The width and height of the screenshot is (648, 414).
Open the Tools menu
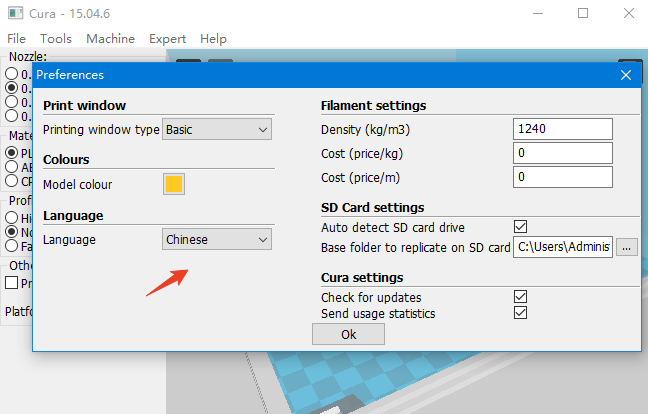[x=56, y=39]
